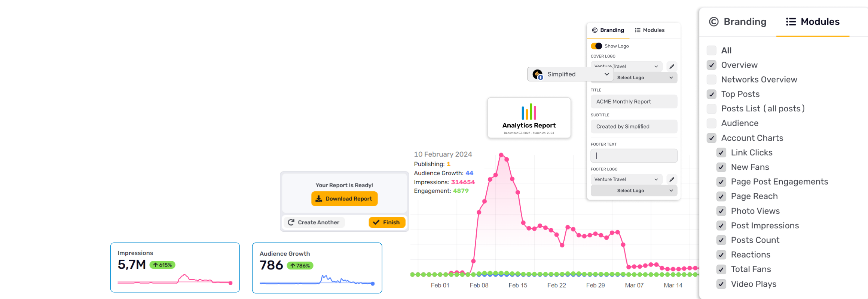
Task: Uncheck the Overview checkbox
Action: [x=712, y=65]
